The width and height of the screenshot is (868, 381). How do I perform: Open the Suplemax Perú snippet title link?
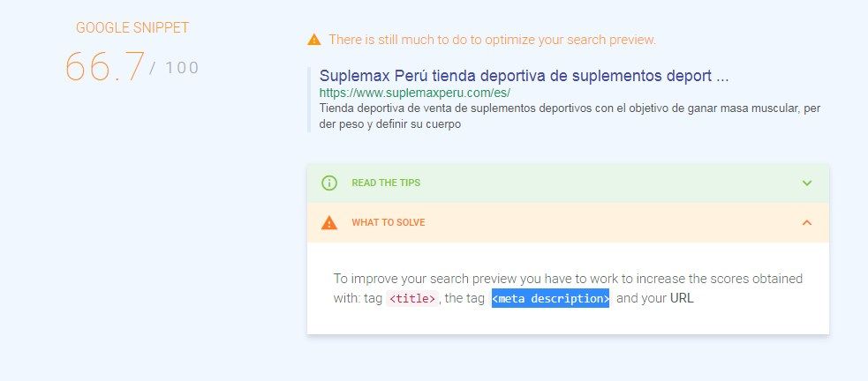(x=525, y=77)
